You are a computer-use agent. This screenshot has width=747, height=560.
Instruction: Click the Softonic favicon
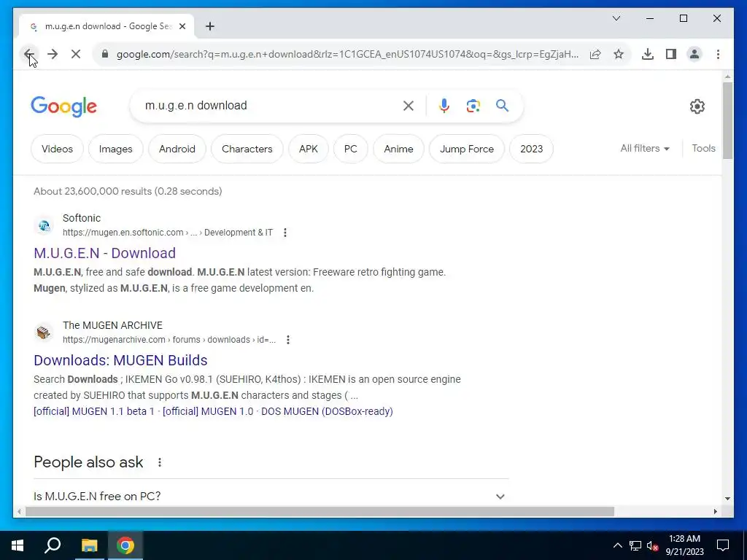[x=44, y=225]
